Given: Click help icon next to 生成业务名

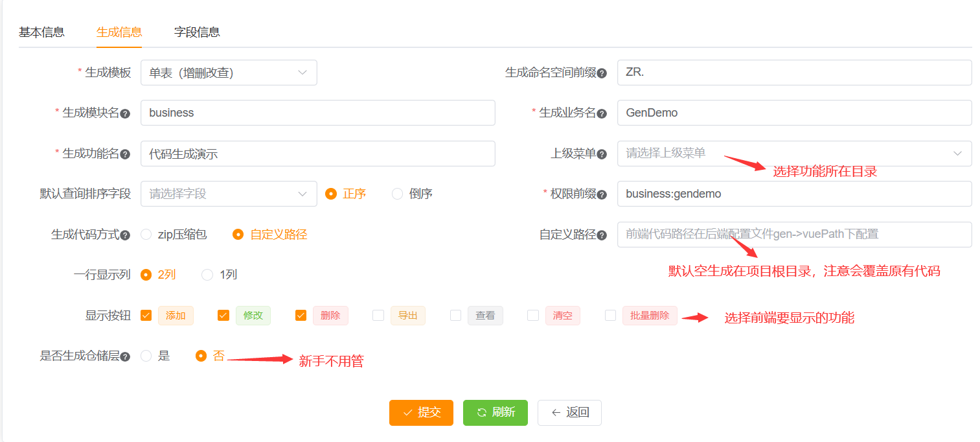Looking at the screenshot, I should [602, 113].
